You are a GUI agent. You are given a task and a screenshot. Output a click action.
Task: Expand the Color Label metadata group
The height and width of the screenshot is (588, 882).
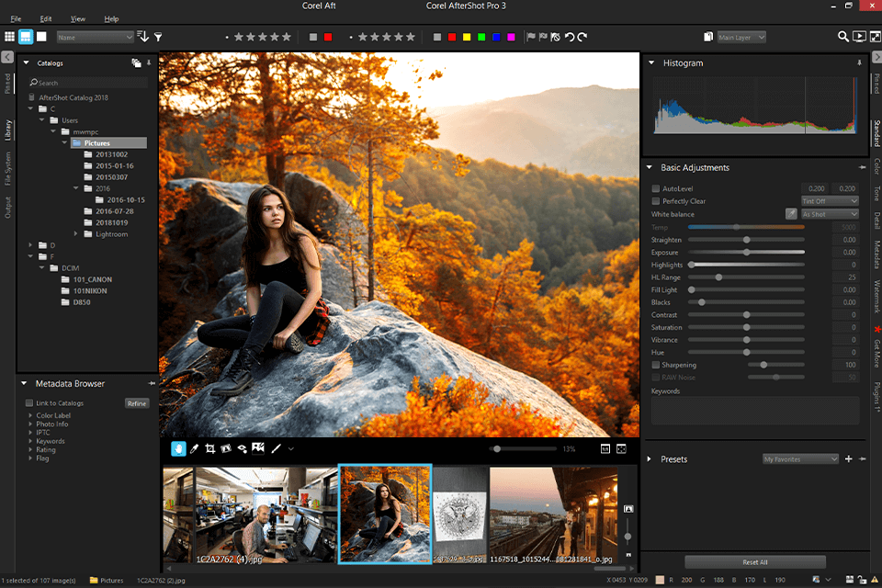(x=30, y=415)
